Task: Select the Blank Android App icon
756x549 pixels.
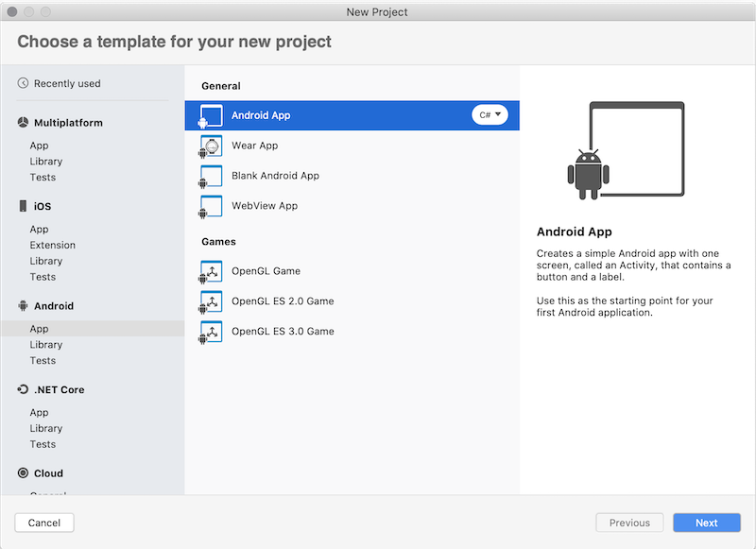Action: (x=211, y=176)
